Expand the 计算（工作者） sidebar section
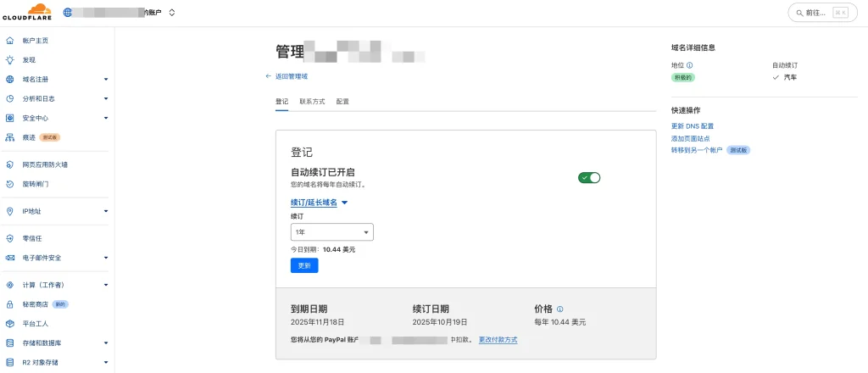 click(106, 285)
